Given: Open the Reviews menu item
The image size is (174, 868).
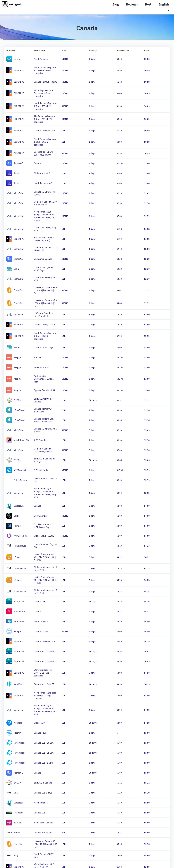Looking at the screenshot, I should (132, 4).
